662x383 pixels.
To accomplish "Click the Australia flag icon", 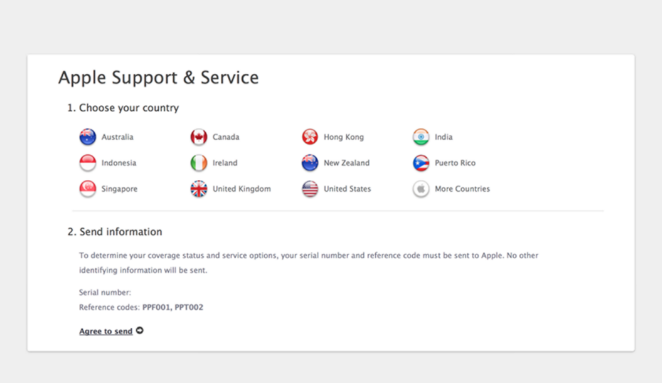I will [88, 137].
